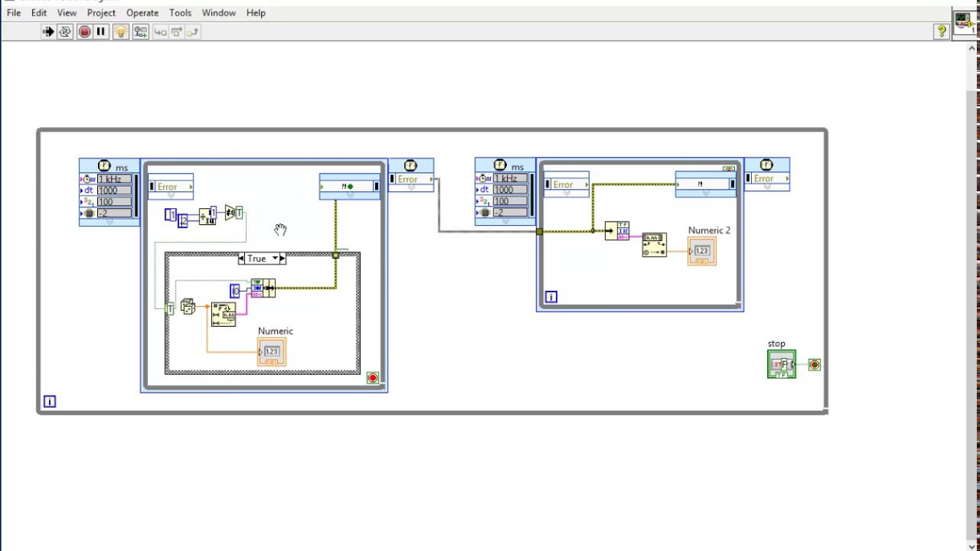This screenshot has width=980, height=551.
Task: Select the Random Number dice node
Action: (x=188, y=308)
